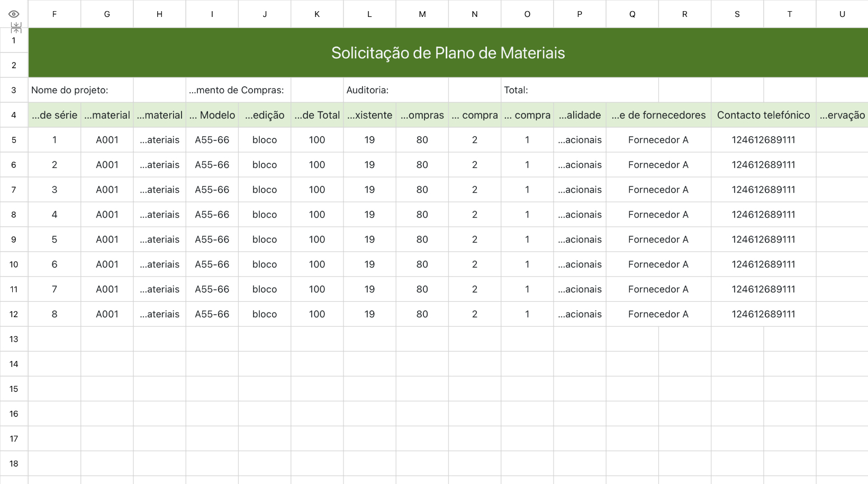The height and width of the screenshot is (484, 868).
Task: Click the title 'Solicitação de Plano de Materiais'
Action: [448, 53]
